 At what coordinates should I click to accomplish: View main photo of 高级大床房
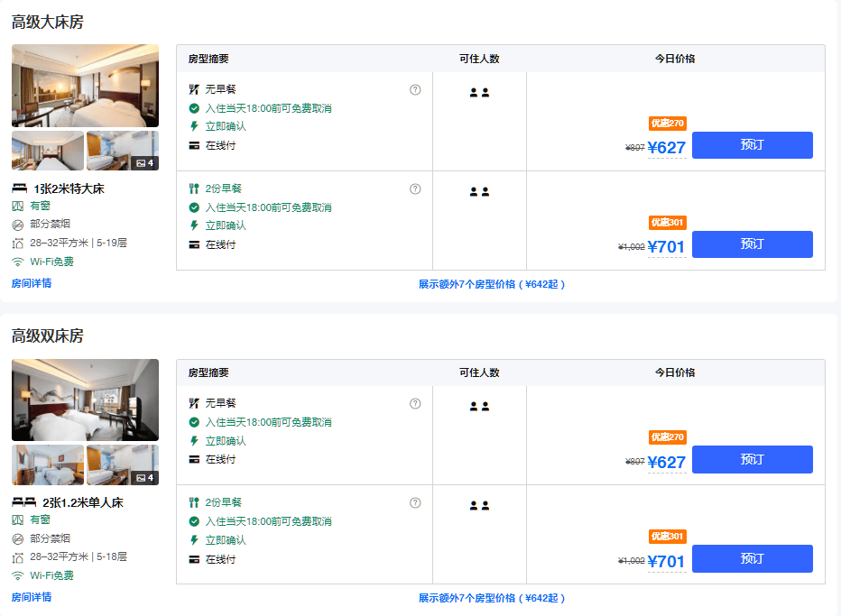coord(85,86)
